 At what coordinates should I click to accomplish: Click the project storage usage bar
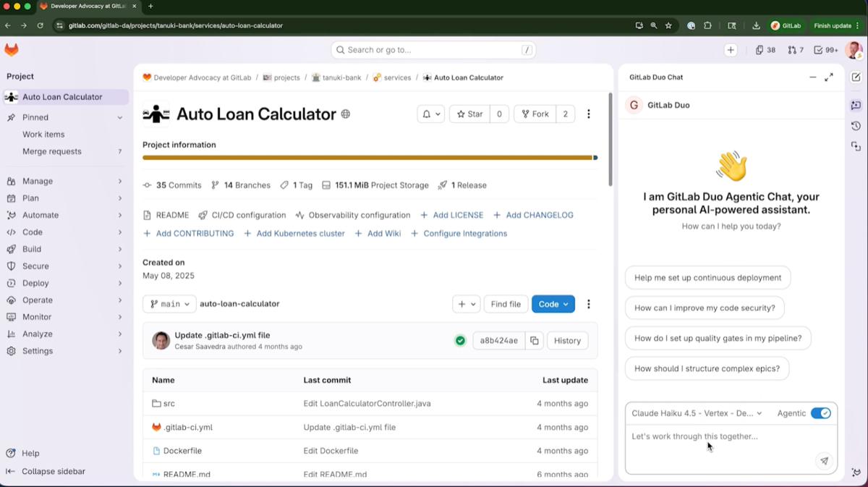[370, 158]
